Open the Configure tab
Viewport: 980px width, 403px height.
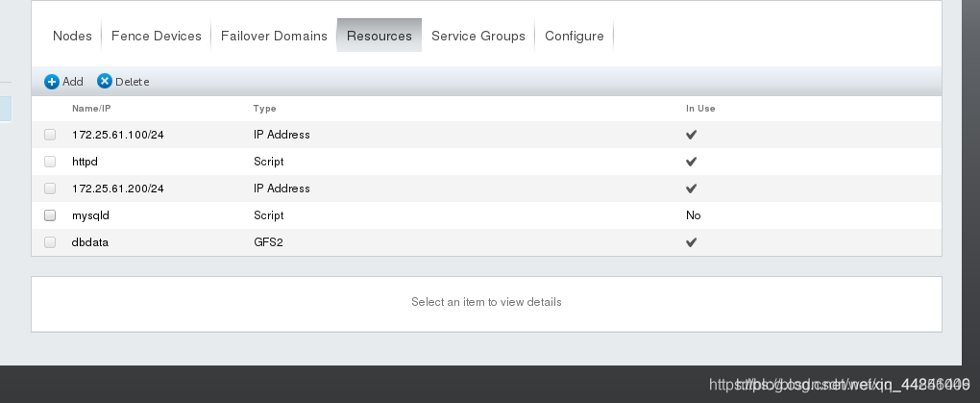click(x=575, y=36)
